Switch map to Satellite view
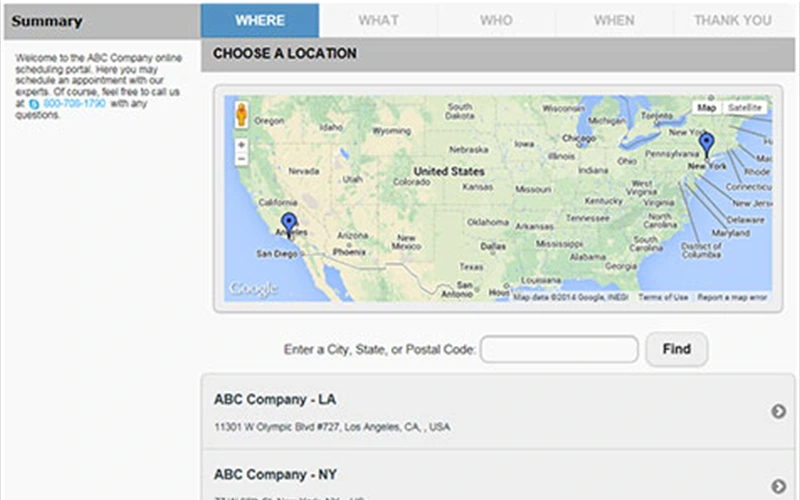 coord(744,107)
